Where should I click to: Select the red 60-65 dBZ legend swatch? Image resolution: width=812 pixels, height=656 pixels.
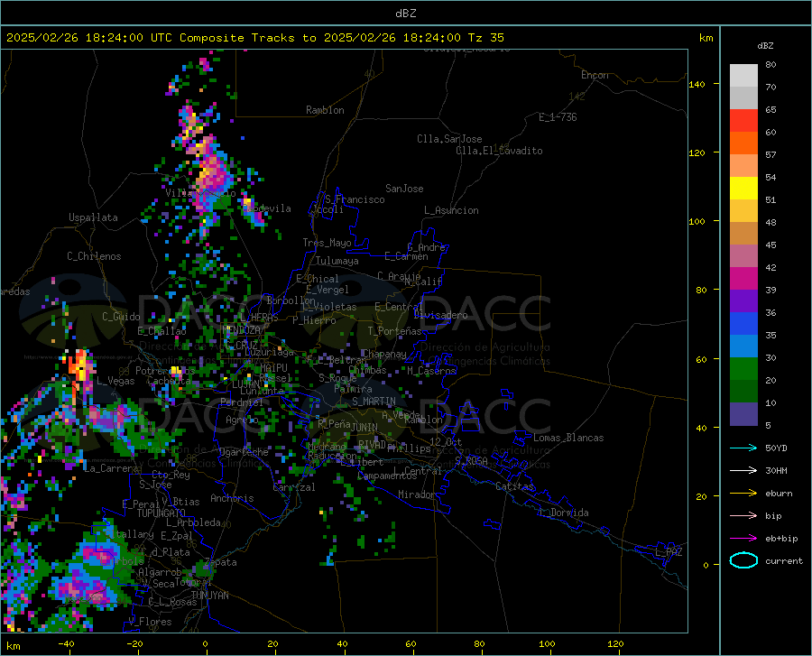point(743,120)
